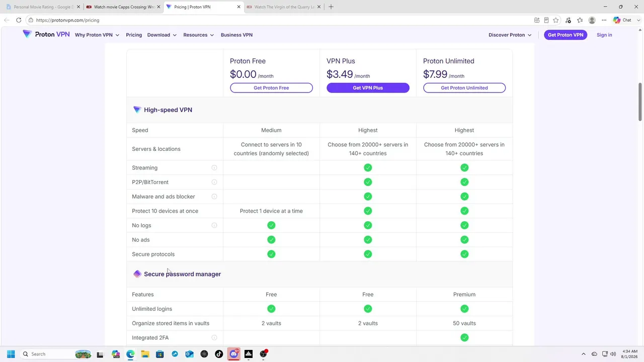The image size is (644, 362).
Task: Click the '50 vaults' cell
Action: [464, 323]
